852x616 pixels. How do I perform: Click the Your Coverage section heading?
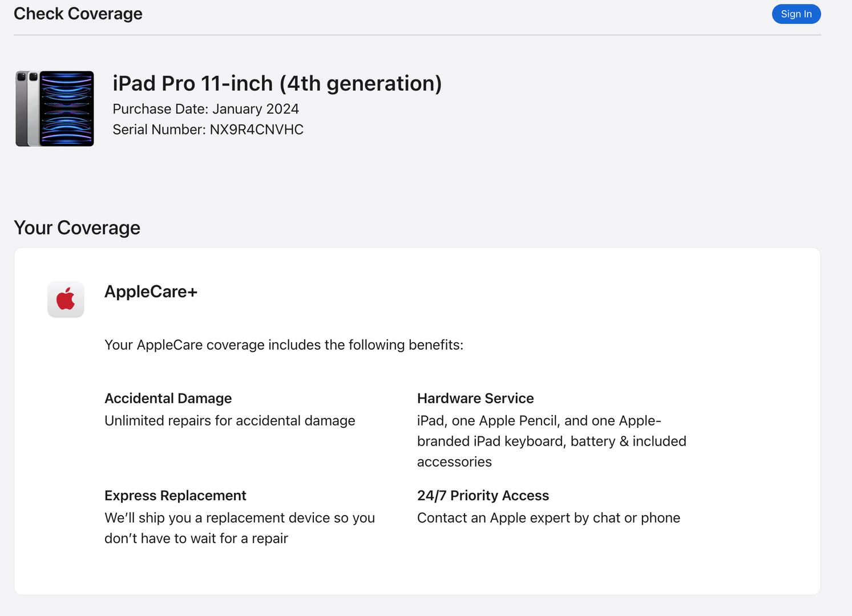point(77,228)
